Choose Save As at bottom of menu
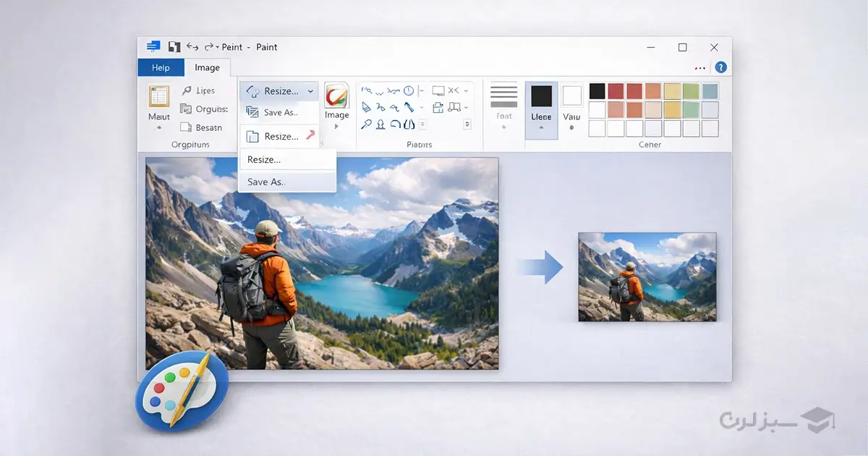 (x=266, y=182)
